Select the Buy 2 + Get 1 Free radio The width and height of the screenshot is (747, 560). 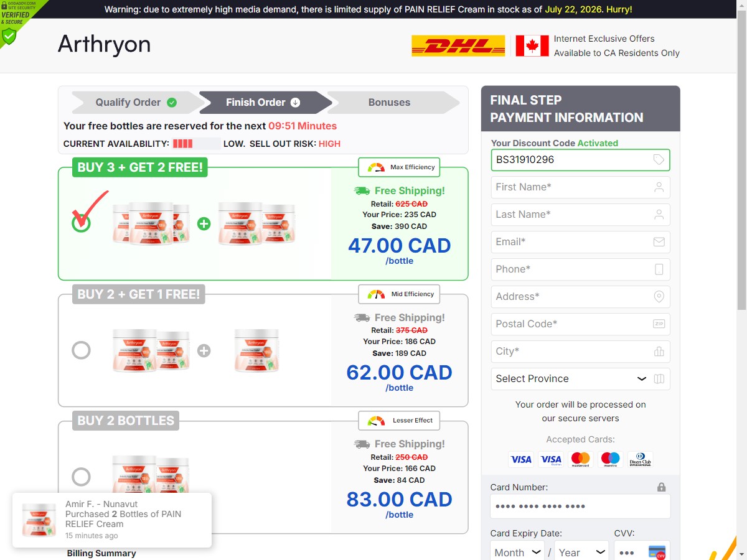(81, 350)
